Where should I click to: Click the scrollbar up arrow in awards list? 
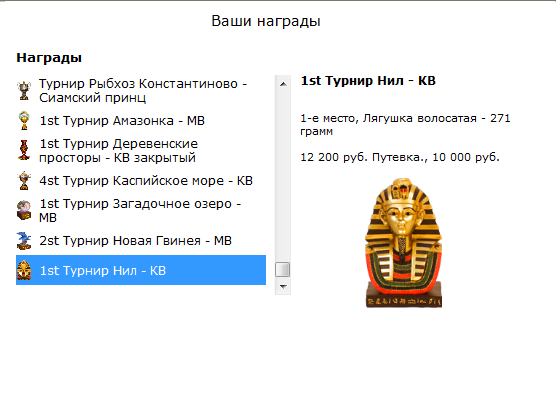[283, 84]
